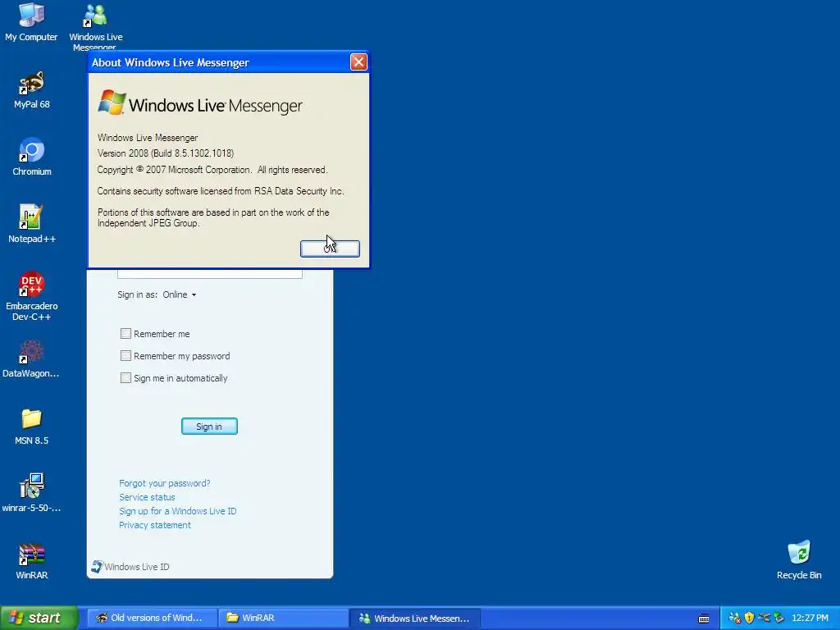The image size is (840, 630).
Task: Click the Windows Live ID logo icon
Action: pos(97,567)
